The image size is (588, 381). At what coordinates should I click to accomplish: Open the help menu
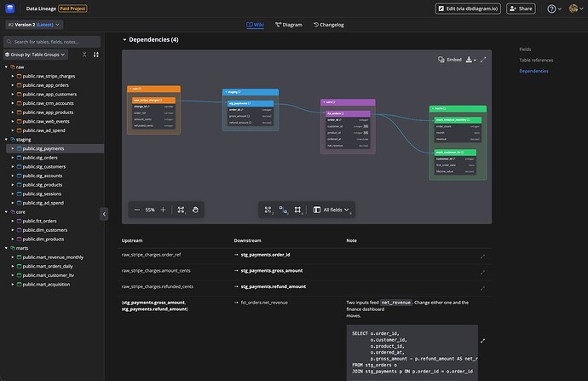[x=554, y=9]
